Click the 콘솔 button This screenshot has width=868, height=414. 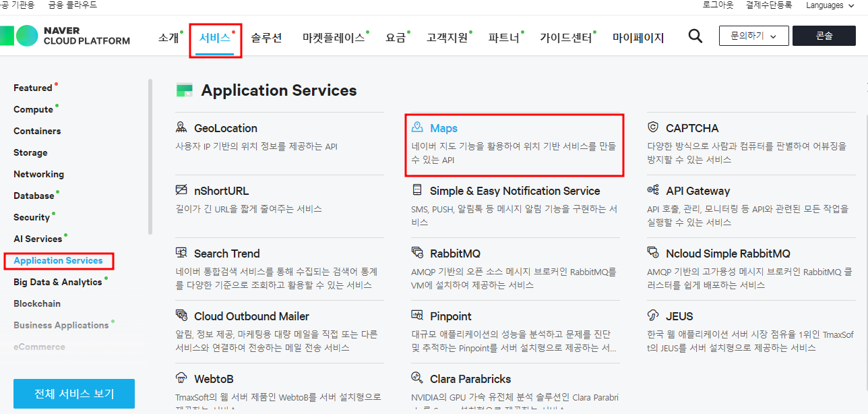point(824,36)
